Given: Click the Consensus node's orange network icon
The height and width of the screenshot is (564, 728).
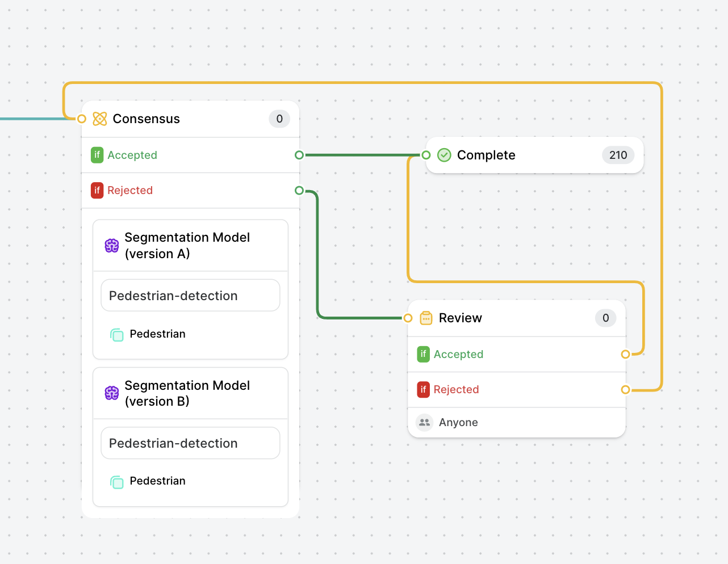Looking at the screenshot, I should 100,119.
